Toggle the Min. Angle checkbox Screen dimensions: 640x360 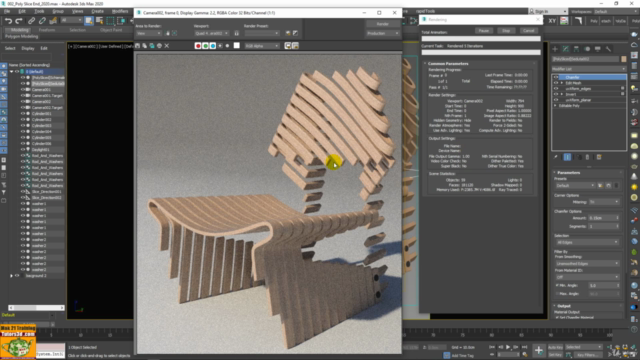[x=558, y=285]
